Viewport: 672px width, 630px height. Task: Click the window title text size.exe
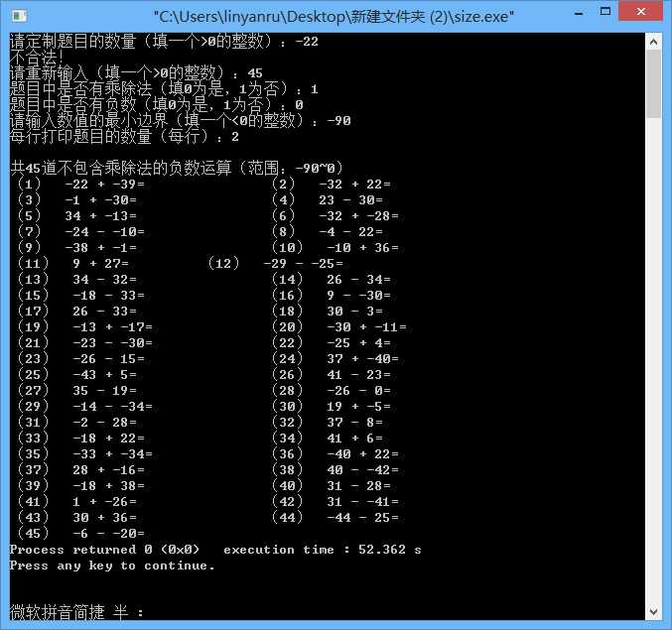(x=334, y=17)
